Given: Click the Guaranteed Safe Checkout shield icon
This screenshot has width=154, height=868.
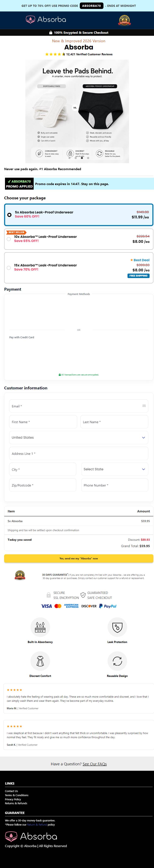Looking at the screenshot, I should (x=83, y=595).
